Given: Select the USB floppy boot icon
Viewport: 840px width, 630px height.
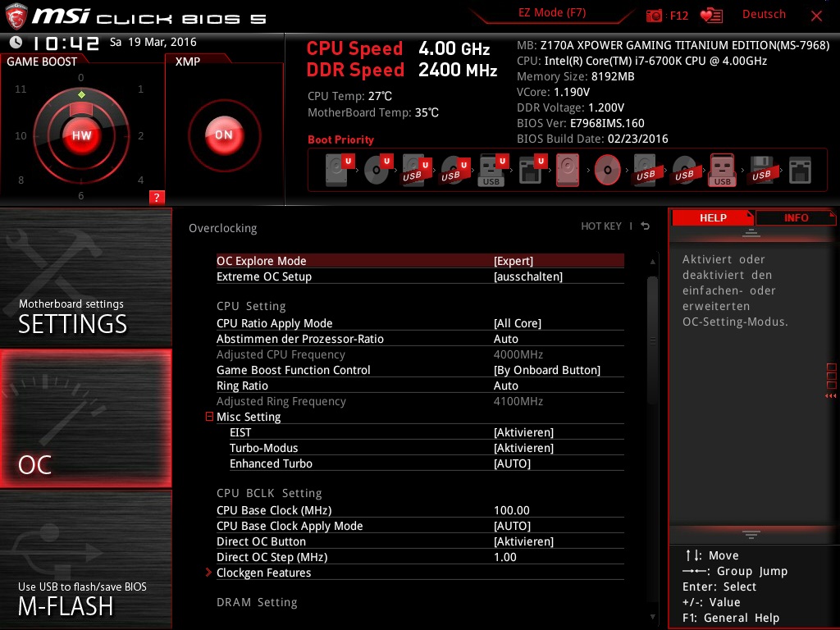Looking at the screenshot, I should (762, 171).
